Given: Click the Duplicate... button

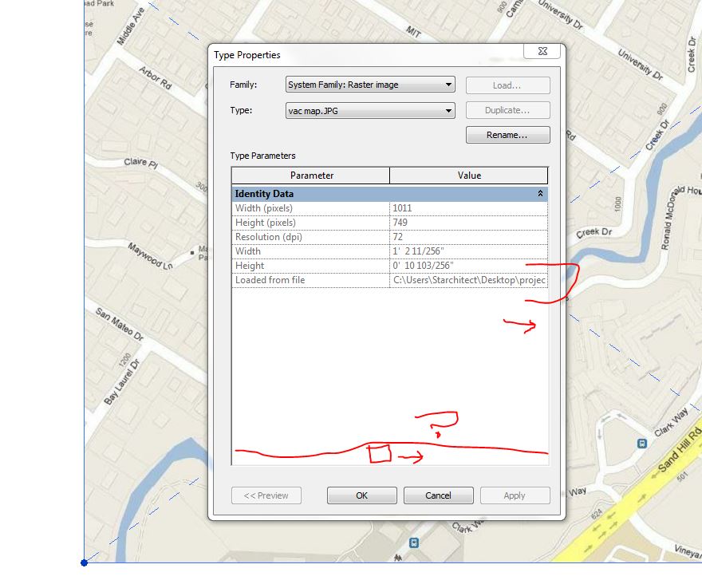Looking at the screenshot, I should tap(507, 110).
